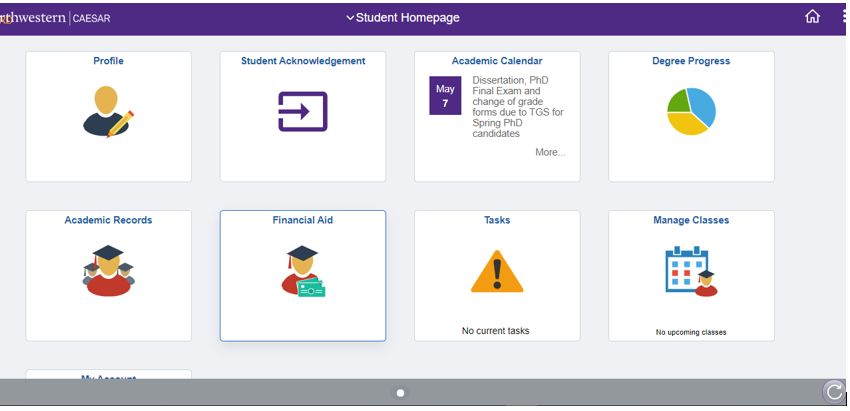The width and height of the screenshot is (850, 411).
Task: Open the May 7 calendar date block
Action: (445, 95)
